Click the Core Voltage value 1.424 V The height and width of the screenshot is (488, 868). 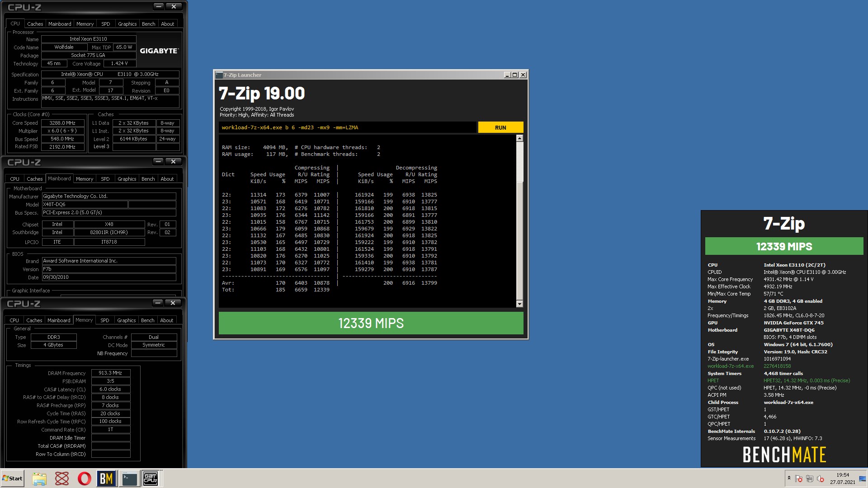119,64
